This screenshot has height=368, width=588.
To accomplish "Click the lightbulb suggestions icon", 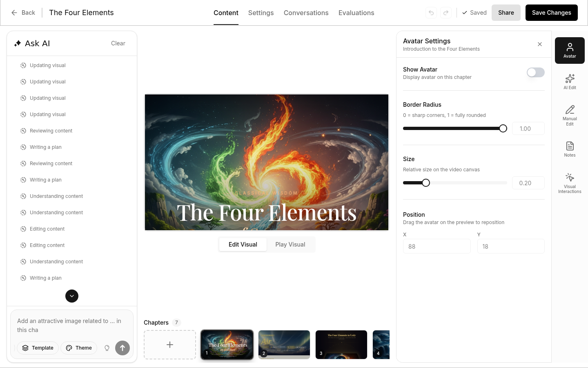I will click(107, 348).
